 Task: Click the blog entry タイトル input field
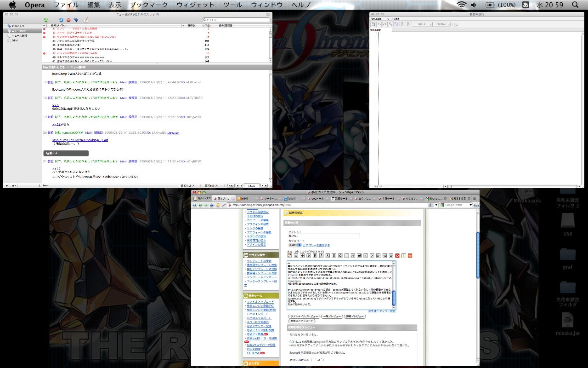pyautogui.click(x=323, y=236)
